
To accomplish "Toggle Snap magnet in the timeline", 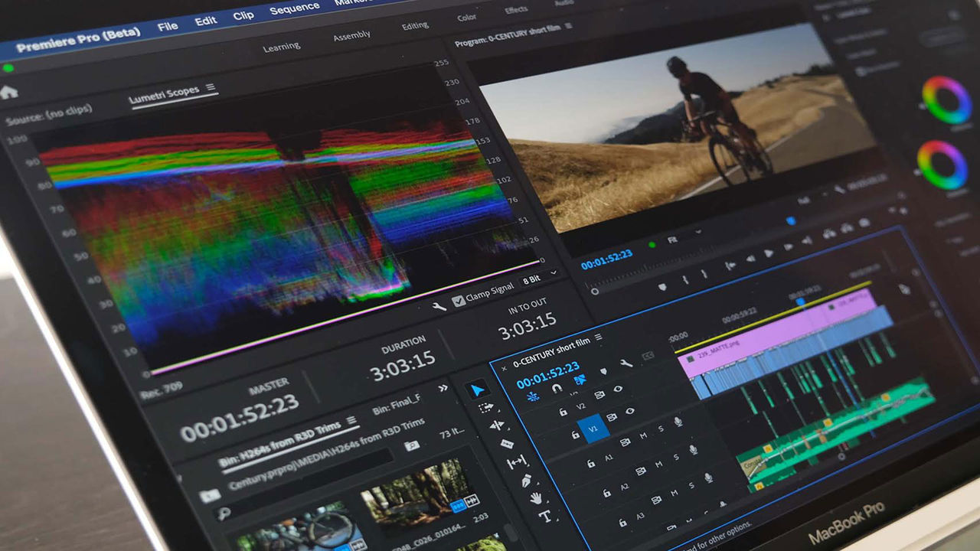I will (x=557, y=388).
